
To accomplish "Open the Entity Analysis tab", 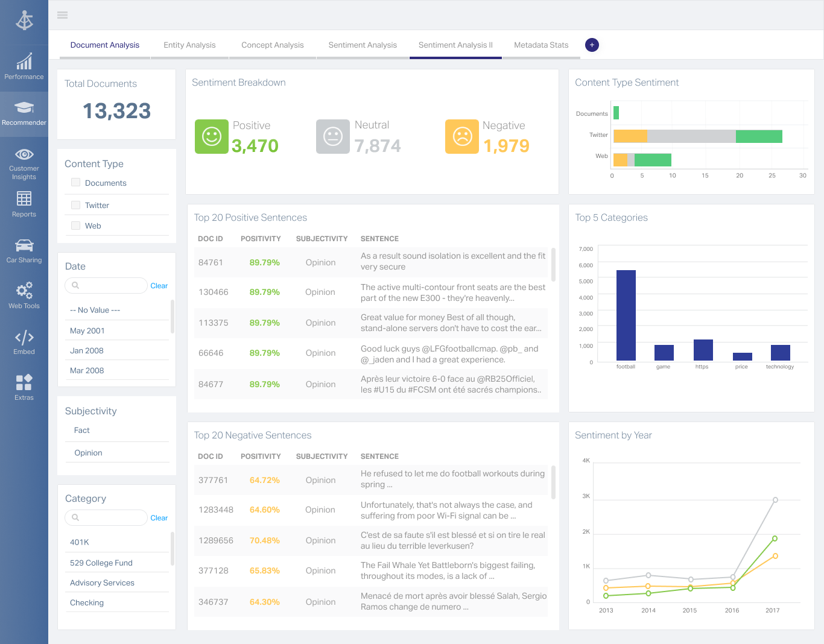I will pyautogui.click(x=189, y=45).
